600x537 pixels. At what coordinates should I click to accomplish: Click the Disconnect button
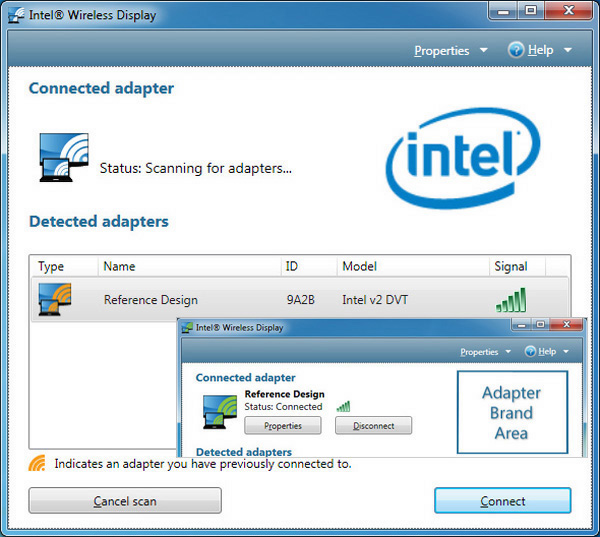[x=373, y=426]
